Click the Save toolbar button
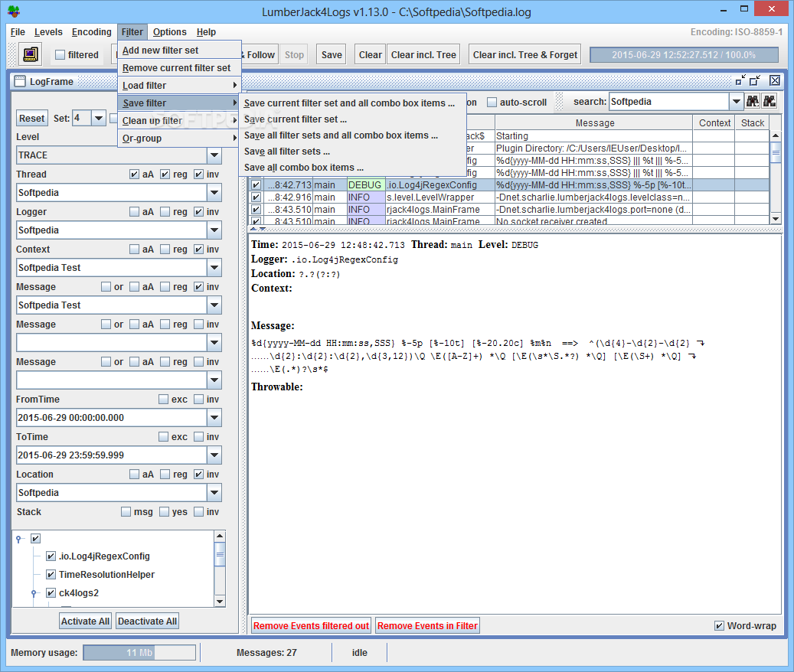 [332, 54]
